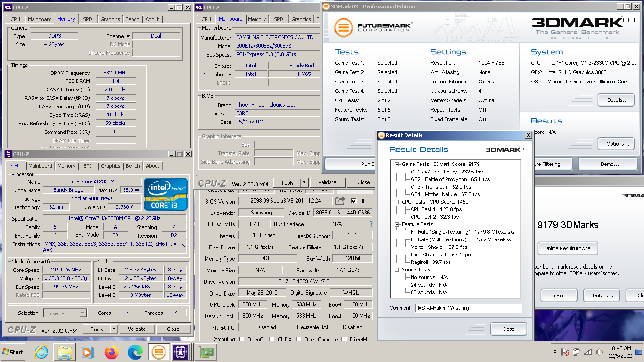Screen dimensions: 644x362
Task: Click the To Excel button
Action: 559,296
